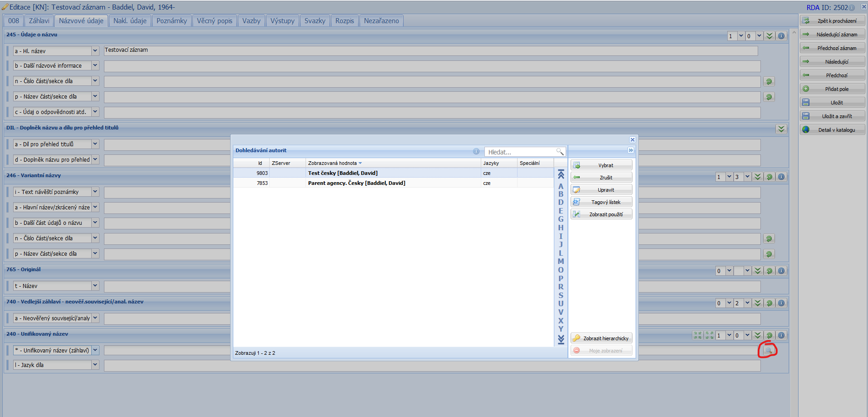The width and height of the screenshot is (868, 417).
Task: Click info icon in Dohledávání autorit header
Action: [476, 151]
